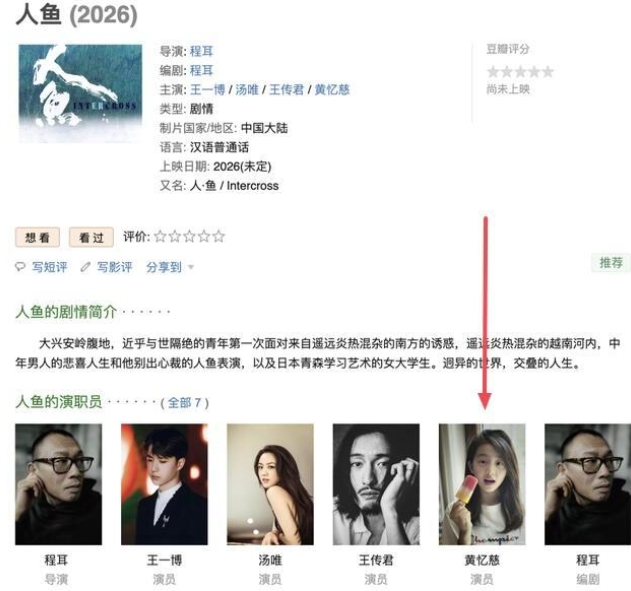Click the pencil icon beside 写影评

click(85, 267)
